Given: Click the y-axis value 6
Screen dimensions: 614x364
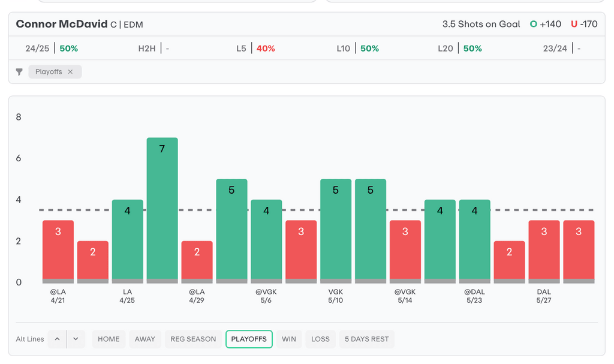Looking at the screenshot, I should pyautogui.click(x=19, y=158).
